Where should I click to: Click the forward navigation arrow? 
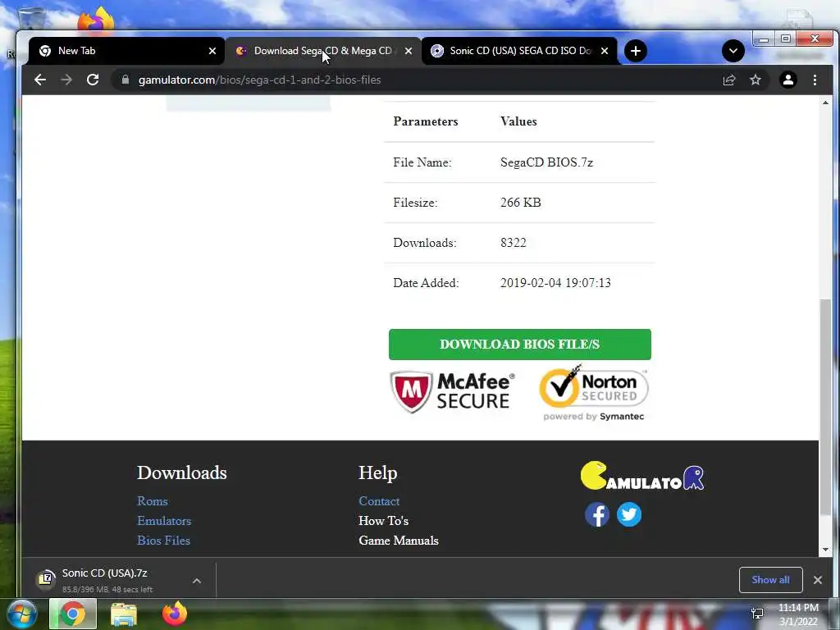66,80
